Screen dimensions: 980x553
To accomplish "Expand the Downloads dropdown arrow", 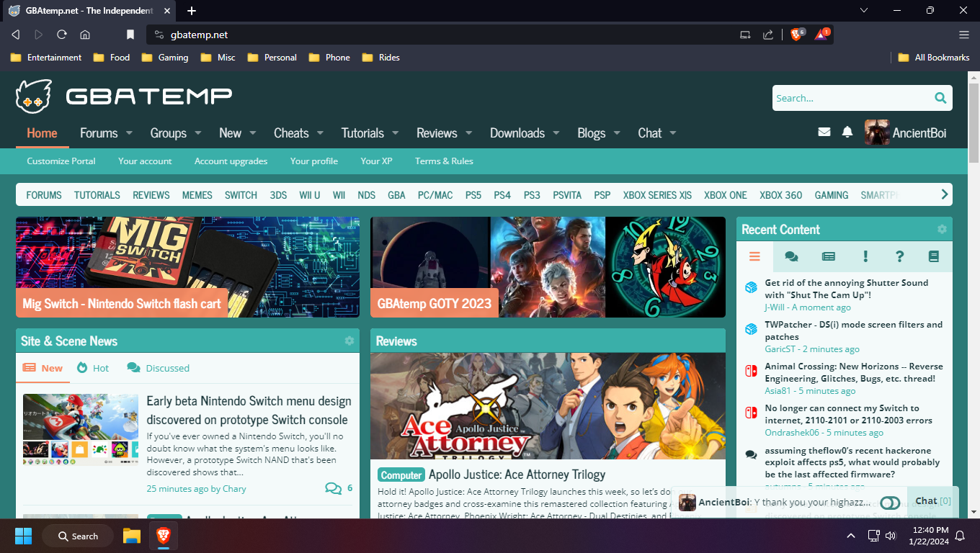I will click(x=556, y=133).
